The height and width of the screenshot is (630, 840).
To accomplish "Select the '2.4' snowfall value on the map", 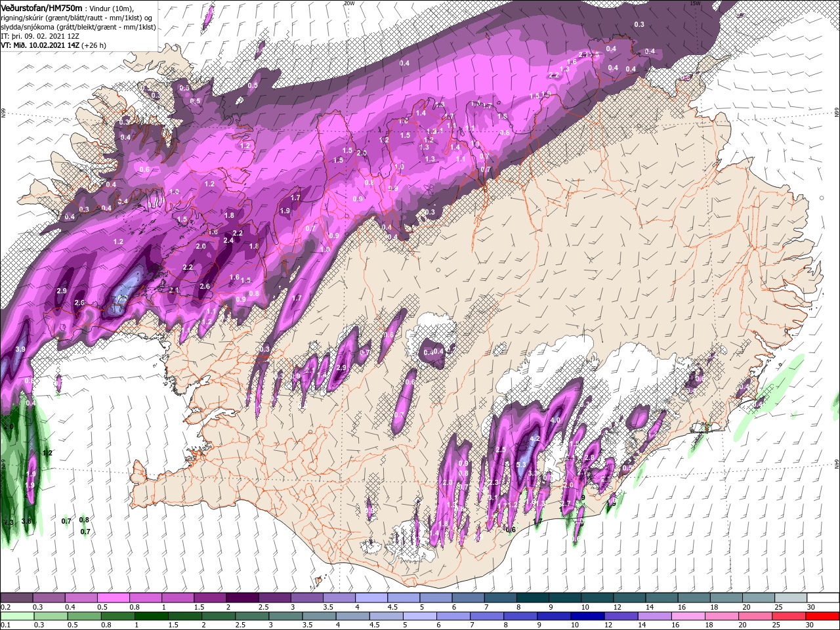I will pos(228,241).
